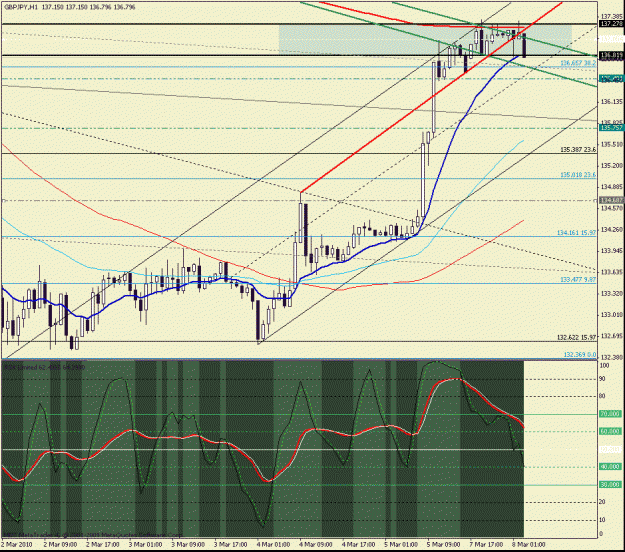
Task: Select the 133.320 price axis label
Action: (611, 293)
